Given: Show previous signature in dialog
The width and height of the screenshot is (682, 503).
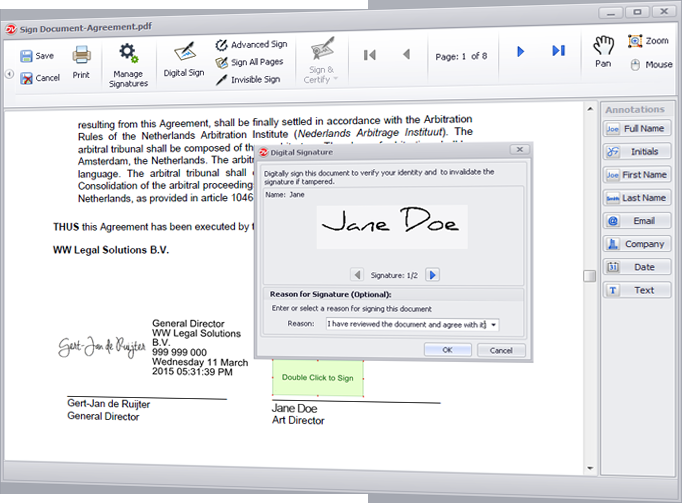Looking at the screenshot, I should coord(357,275).
